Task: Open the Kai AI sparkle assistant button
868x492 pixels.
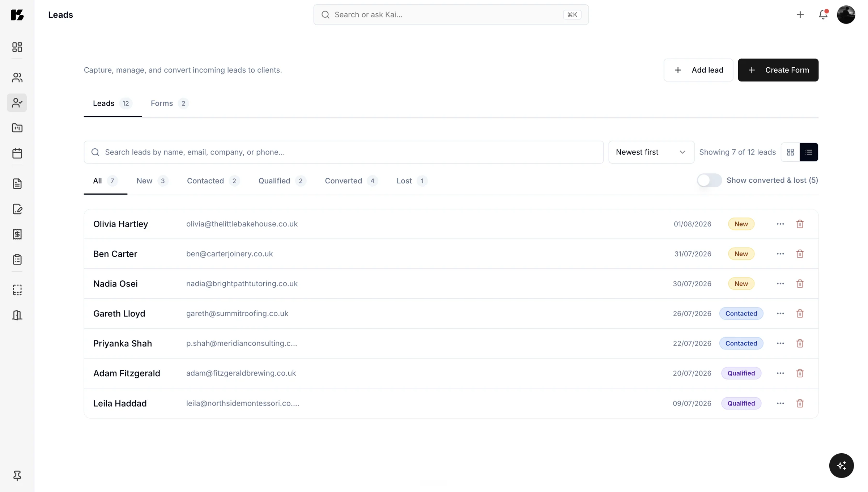Action: pyautogui.click(x=841, y=465)
